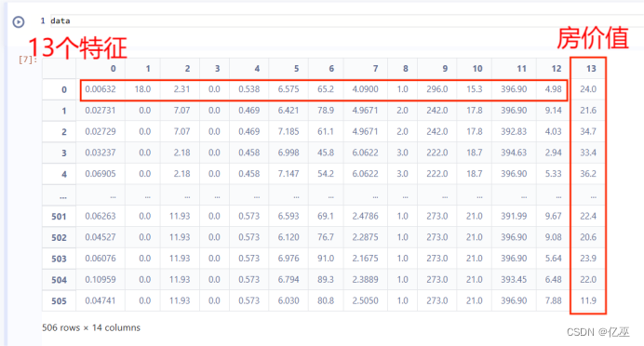Click house price value 20.6
This screenshot has width=644, height=346.
(588, 237)
